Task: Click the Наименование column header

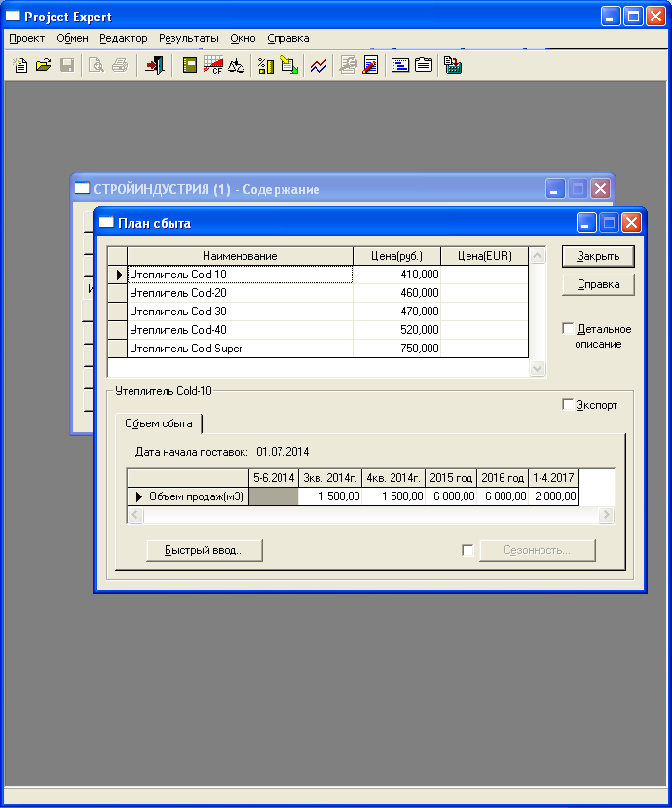Action: click(x=241, y=256)
